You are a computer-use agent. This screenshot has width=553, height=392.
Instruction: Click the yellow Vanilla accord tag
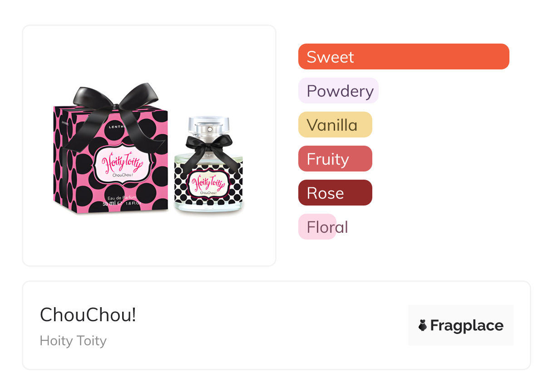pyautogui.click(x=335, y=125)
